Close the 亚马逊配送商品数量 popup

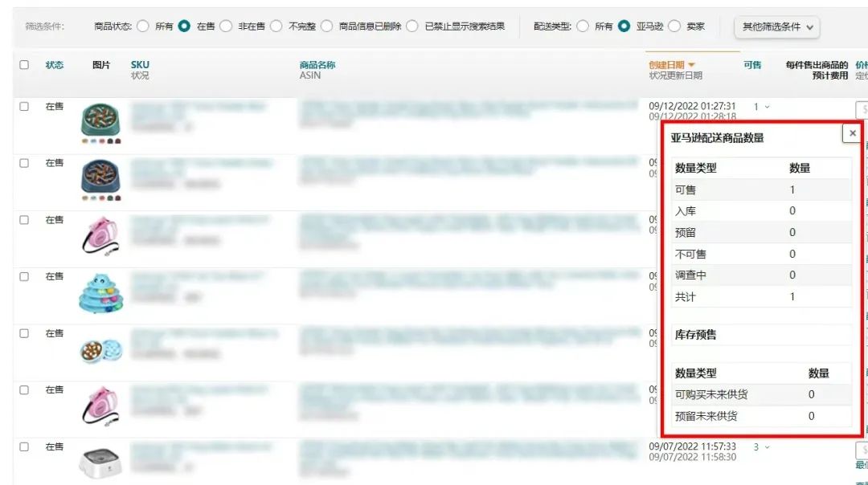click(852, 133)
